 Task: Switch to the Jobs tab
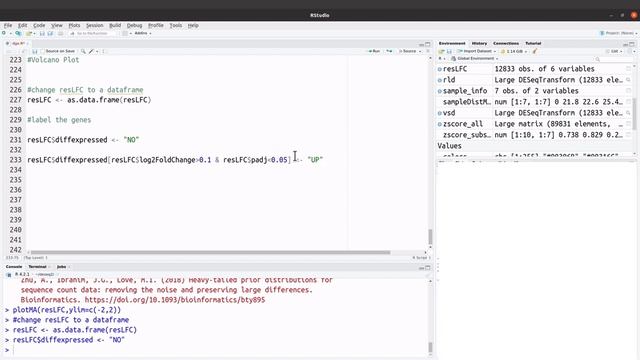pos(62,267)
